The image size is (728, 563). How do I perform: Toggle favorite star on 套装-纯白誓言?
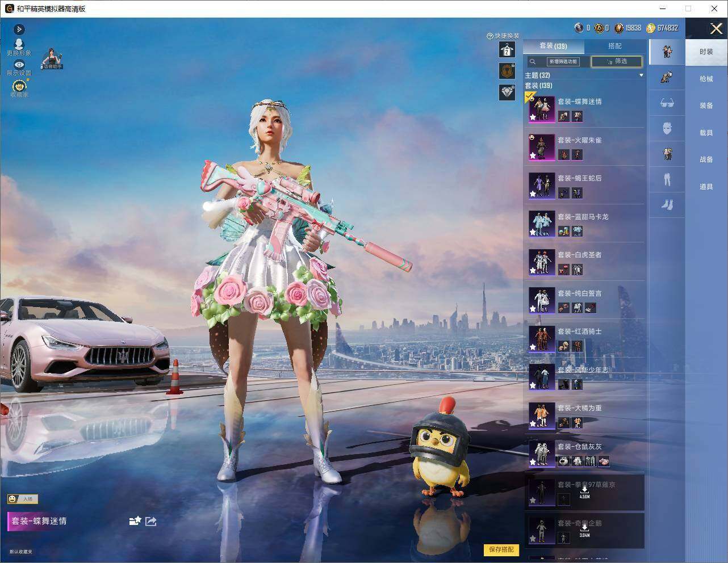(533, 309)
